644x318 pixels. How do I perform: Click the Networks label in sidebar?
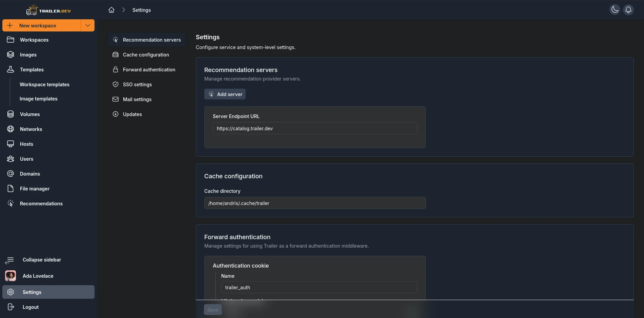click(31, 129)
